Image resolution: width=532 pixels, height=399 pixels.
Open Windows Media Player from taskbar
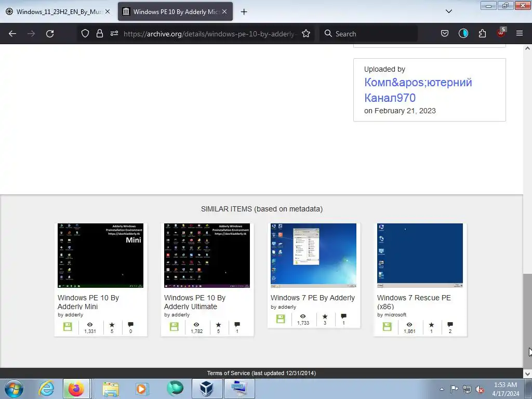[x=142, y=389]
